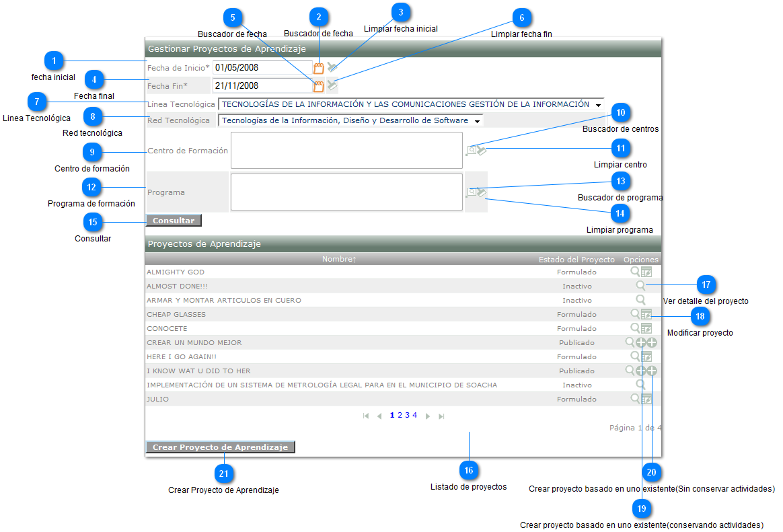Jump to page 4 of projects

(x=414, y=416)
